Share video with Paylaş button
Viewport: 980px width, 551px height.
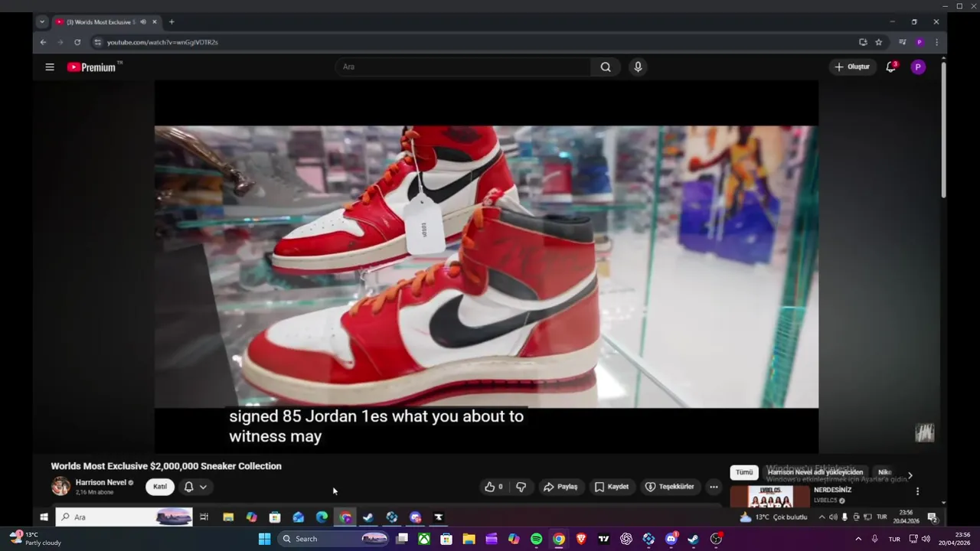tap(560, 487)
